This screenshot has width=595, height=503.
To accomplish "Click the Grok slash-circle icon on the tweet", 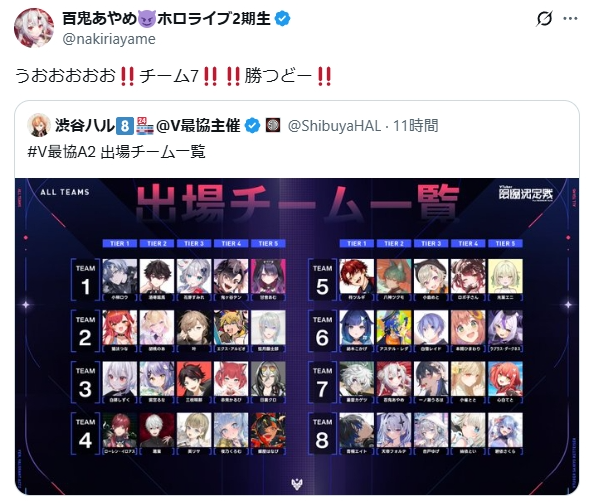I will click(x=544, y=18).
